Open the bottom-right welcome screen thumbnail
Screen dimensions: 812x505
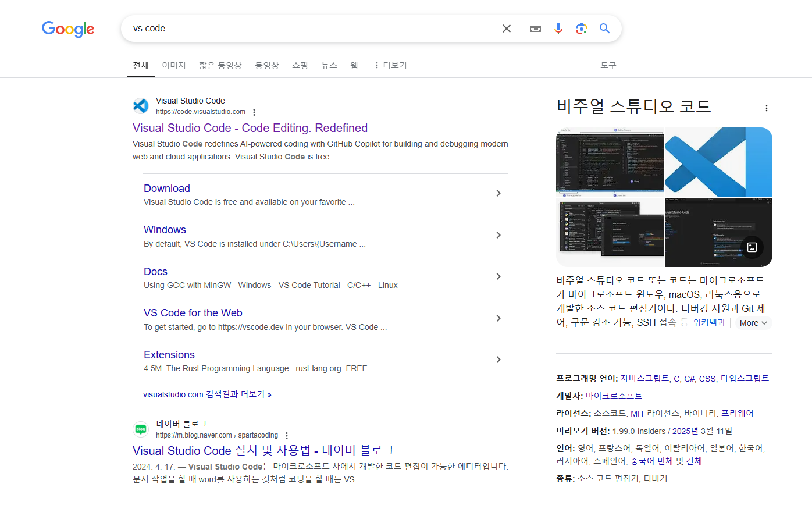pyautogui.click(x=718, y=232)
